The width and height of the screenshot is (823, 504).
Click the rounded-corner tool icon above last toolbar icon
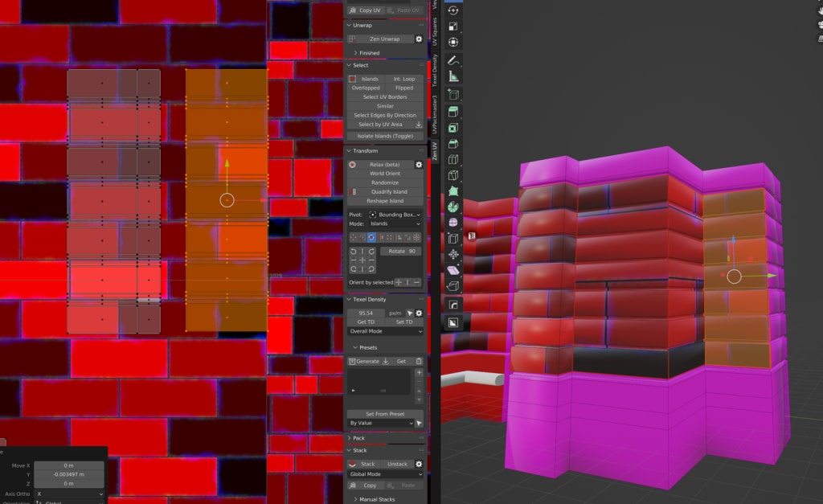coord(453,305)
